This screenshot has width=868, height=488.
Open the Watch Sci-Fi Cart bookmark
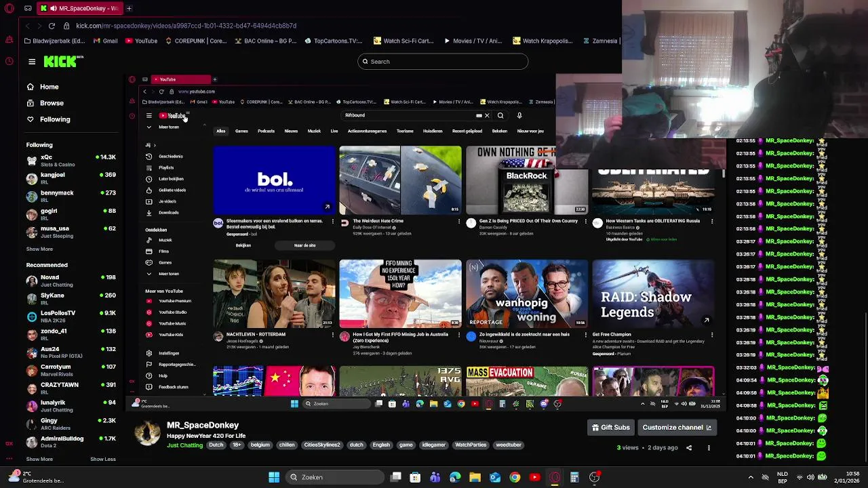click(x=403, y=41)
